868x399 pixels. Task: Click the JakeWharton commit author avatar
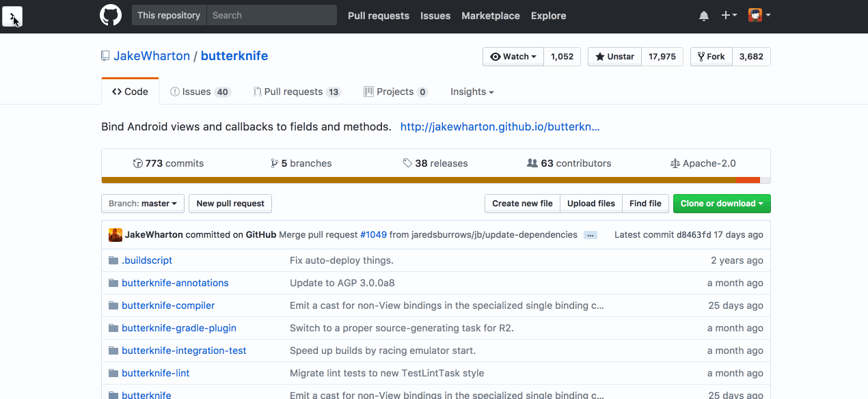(116, 234)
